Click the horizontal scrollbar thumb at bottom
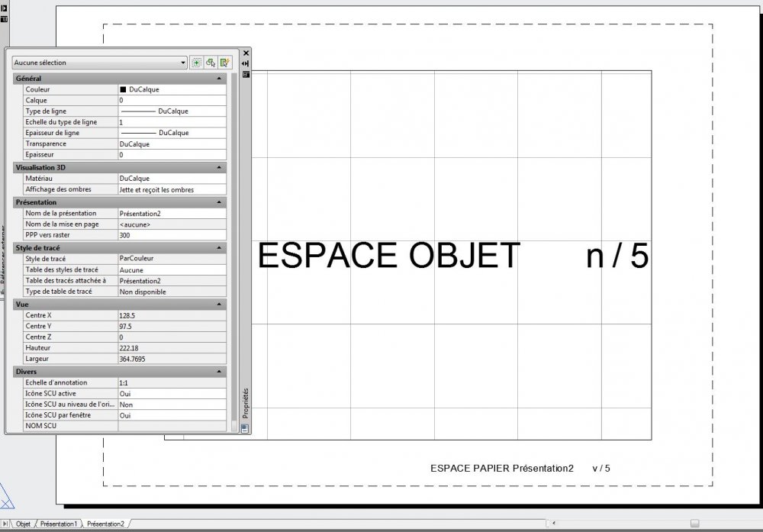This screenshot has width=763, height=532. click(695, 524)
